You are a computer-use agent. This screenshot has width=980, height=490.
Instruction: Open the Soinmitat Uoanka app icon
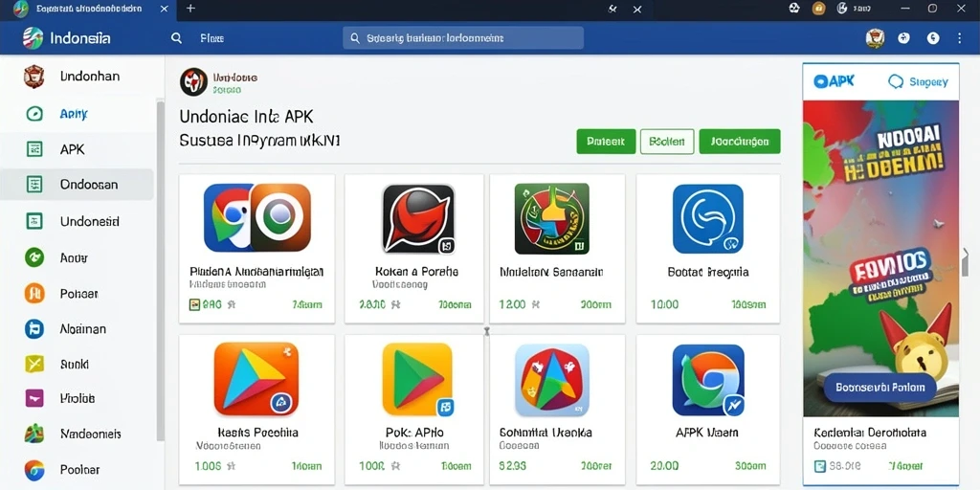552,380
